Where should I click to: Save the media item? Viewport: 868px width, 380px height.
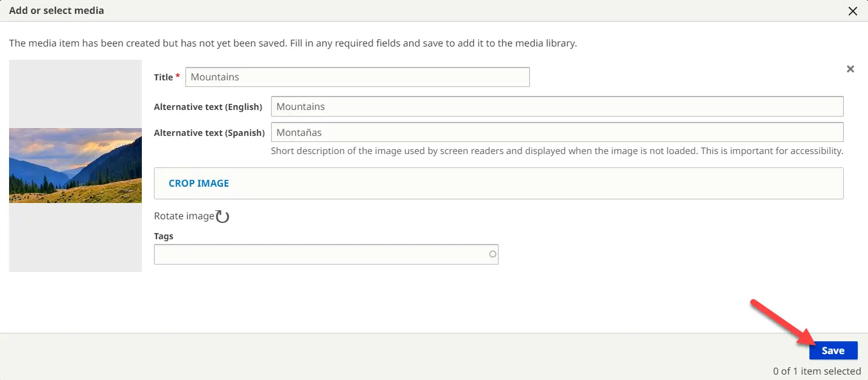tap(833, 350)
